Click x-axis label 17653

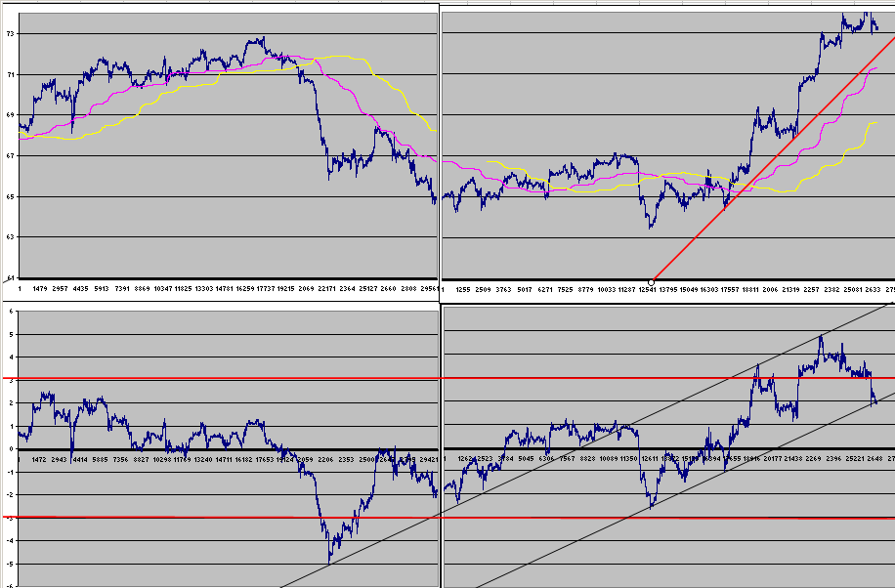(x=264, y=459)
